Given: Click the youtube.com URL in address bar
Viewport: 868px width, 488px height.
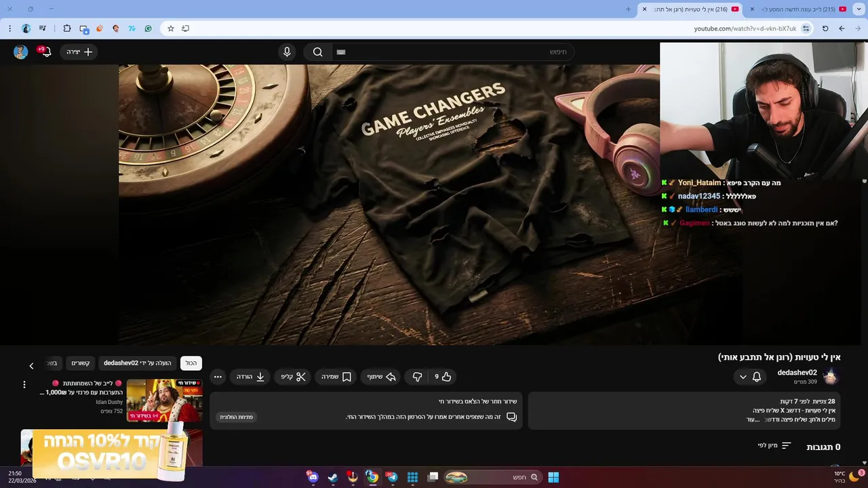Looking at the screenshot, I should 745,28.
